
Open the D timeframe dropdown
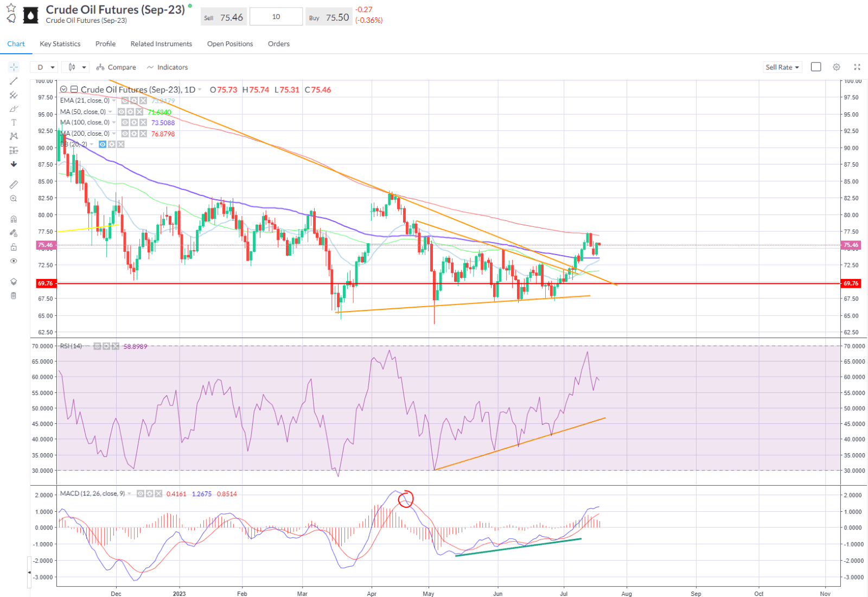44,67
